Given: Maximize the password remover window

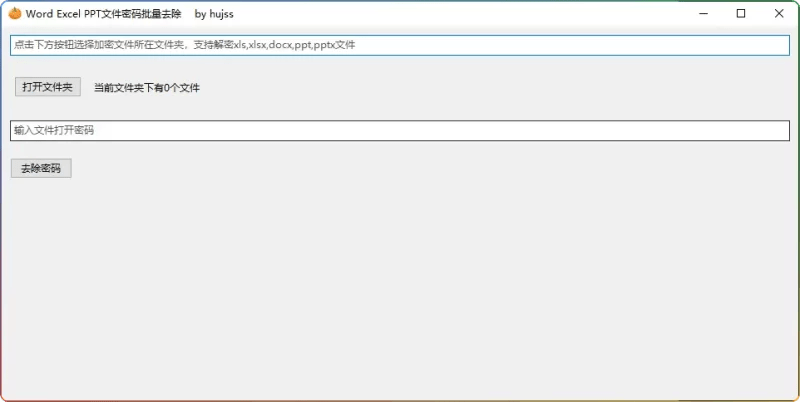Looking at the screenshot, I should click(x=741, y=14).
